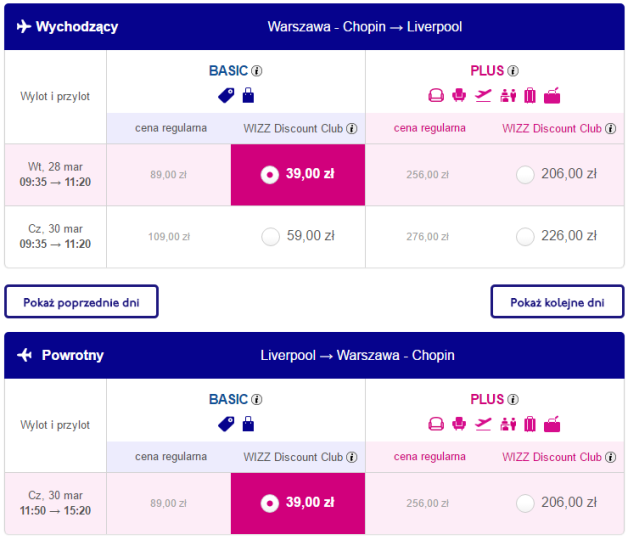Click the outbound BASIC price tag icon
The height and width of the screenshot is (540, 628).
click(x=226, y=96)
